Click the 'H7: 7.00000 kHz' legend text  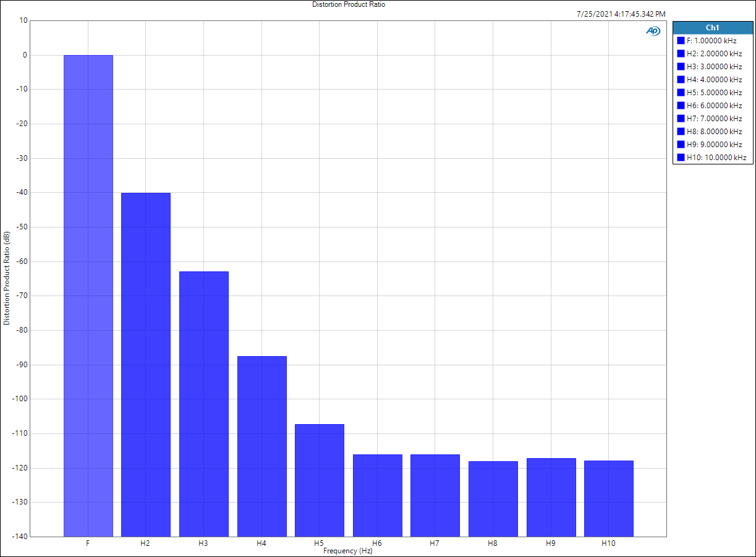pyautogui.click(x=714, y=118)
